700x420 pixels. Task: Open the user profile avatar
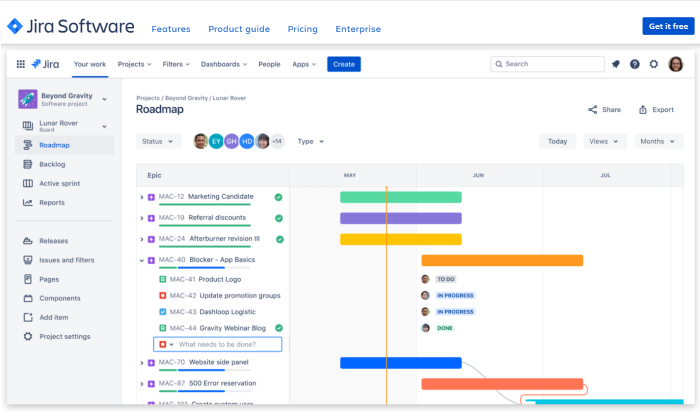(675, 64)
